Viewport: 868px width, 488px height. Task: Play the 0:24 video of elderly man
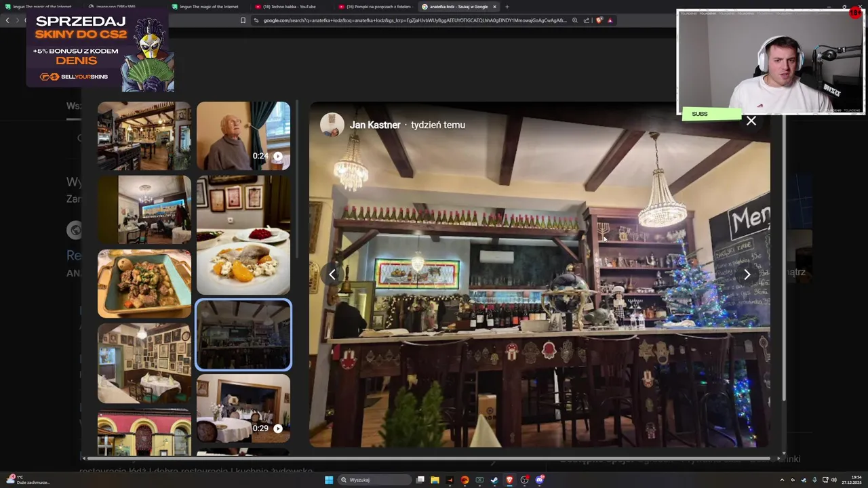243,136
